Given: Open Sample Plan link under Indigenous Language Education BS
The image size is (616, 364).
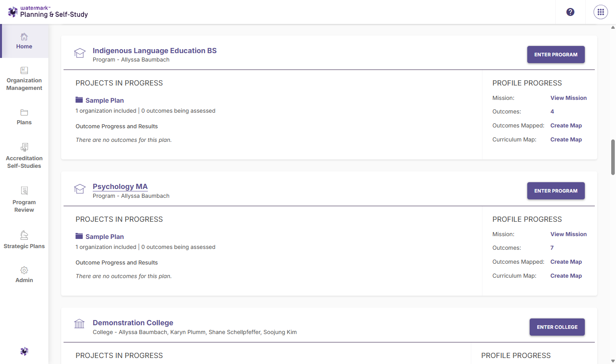Looking at the screenshot, I should click(x=105, y=100).
